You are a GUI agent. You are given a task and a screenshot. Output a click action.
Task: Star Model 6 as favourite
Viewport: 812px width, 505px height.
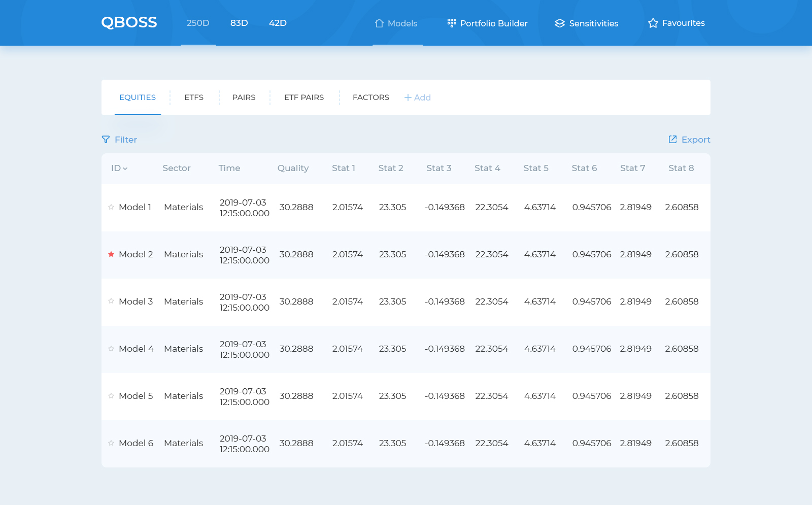[x=111, y=443]
